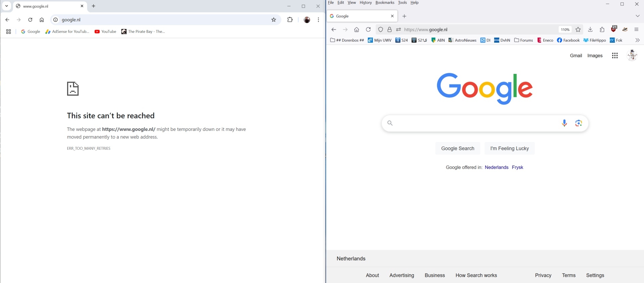List all tabs dropdown in Firefox
Image resolution: width=644 pixels, height=283 pixels.
638,16
